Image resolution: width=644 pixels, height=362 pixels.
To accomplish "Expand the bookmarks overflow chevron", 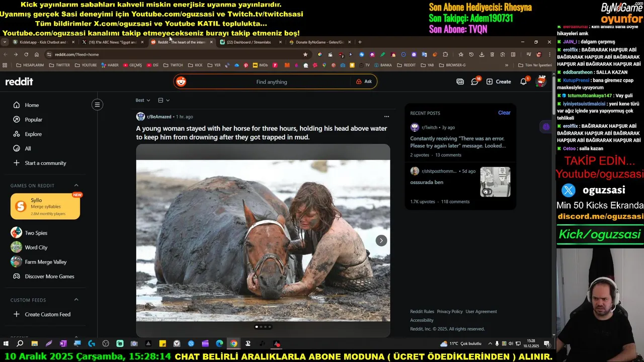I will point(507,65).
